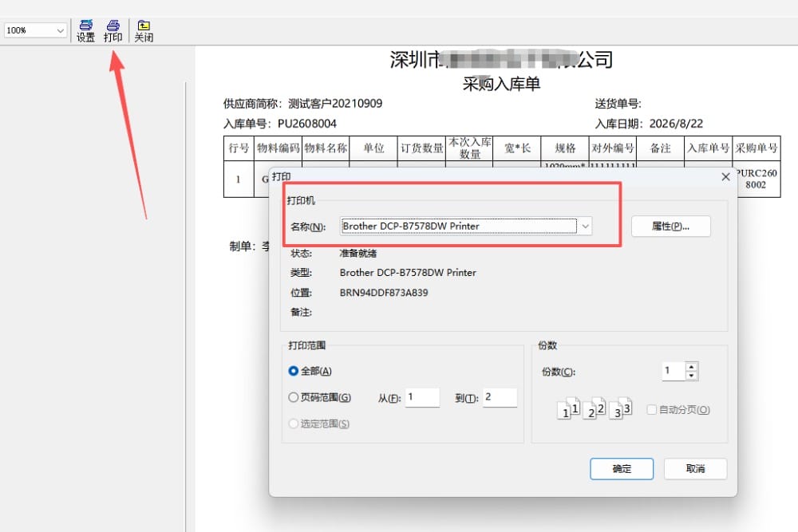Click the collate pages illustration icon
Viewport: 798px width, 532px height.
pos(595,408)
